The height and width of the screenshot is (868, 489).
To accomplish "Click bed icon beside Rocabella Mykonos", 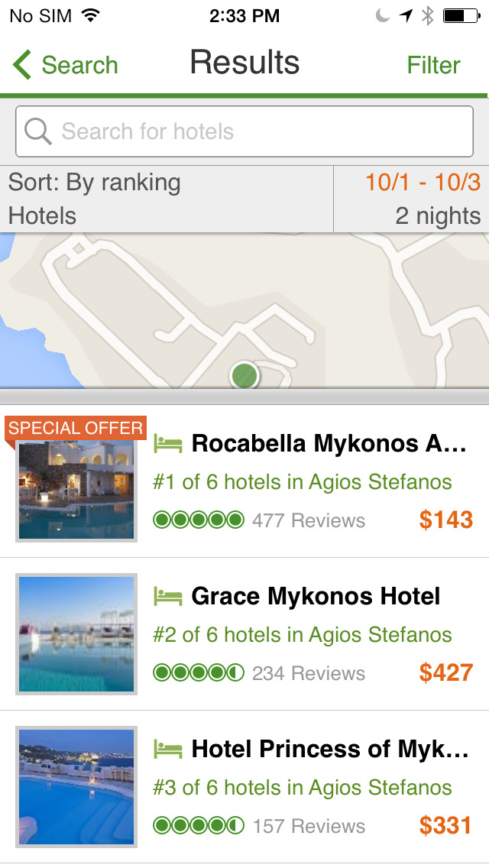I will point(168,443).
